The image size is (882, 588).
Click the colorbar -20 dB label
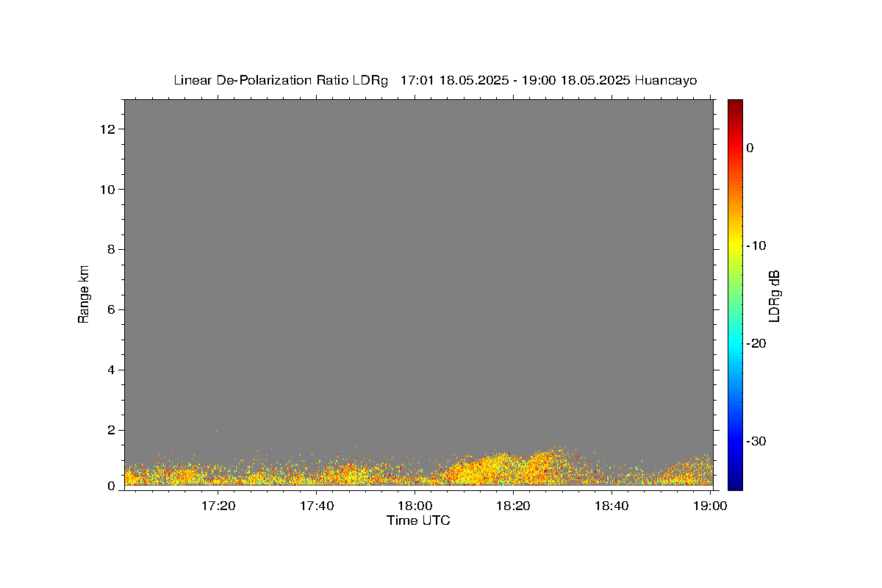757,343
